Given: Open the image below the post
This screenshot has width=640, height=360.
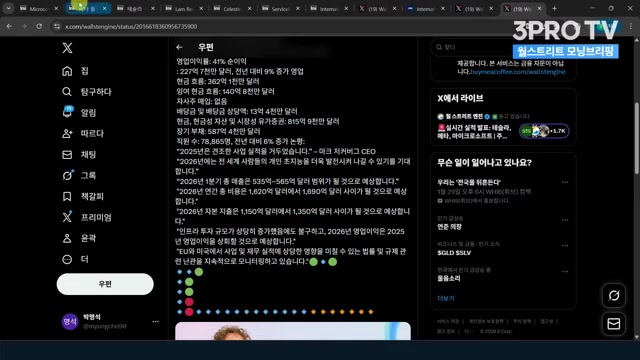Looking at the screenshot, I should 293,331.
